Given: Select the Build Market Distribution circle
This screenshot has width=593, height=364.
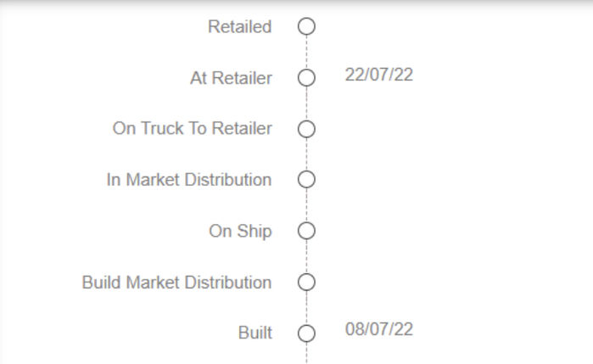Looking at the screenshot, I should tap(306, 283).
